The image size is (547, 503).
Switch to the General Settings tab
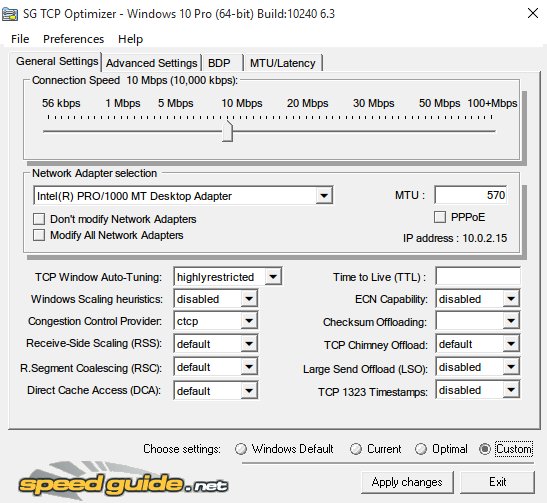57,61
